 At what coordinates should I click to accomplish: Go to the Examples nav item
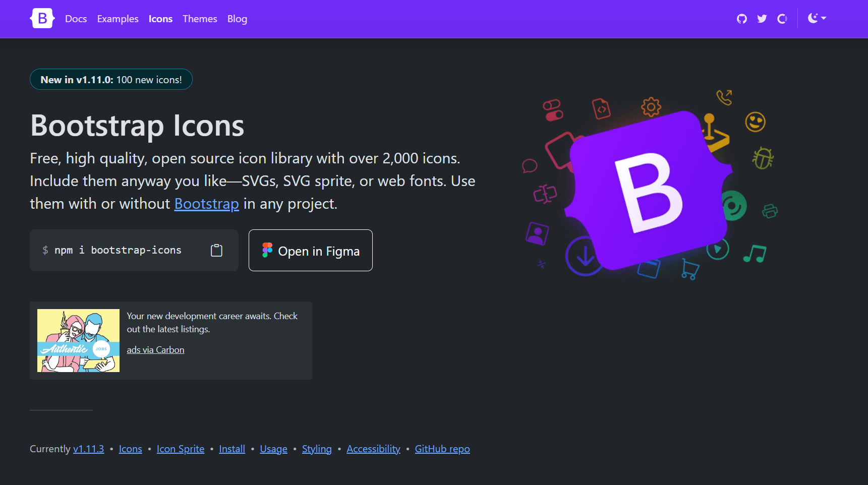point(118,19)
